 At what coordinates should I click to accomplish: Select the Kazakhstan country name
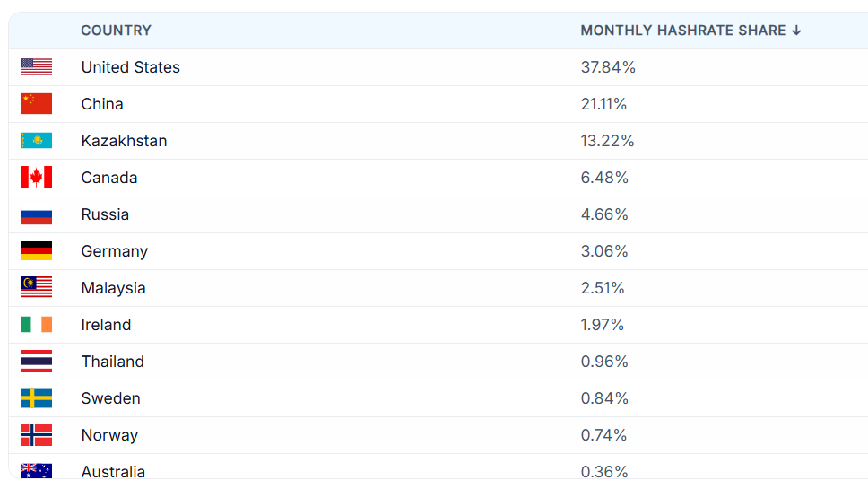[124, 141]
